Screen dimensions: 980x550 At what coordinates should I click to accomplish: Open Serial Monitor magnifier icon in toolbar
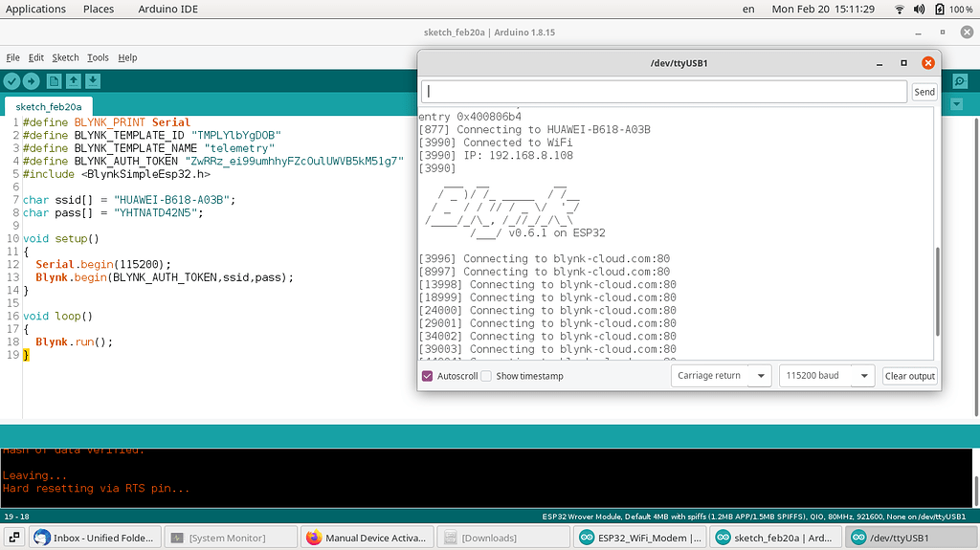960,81
